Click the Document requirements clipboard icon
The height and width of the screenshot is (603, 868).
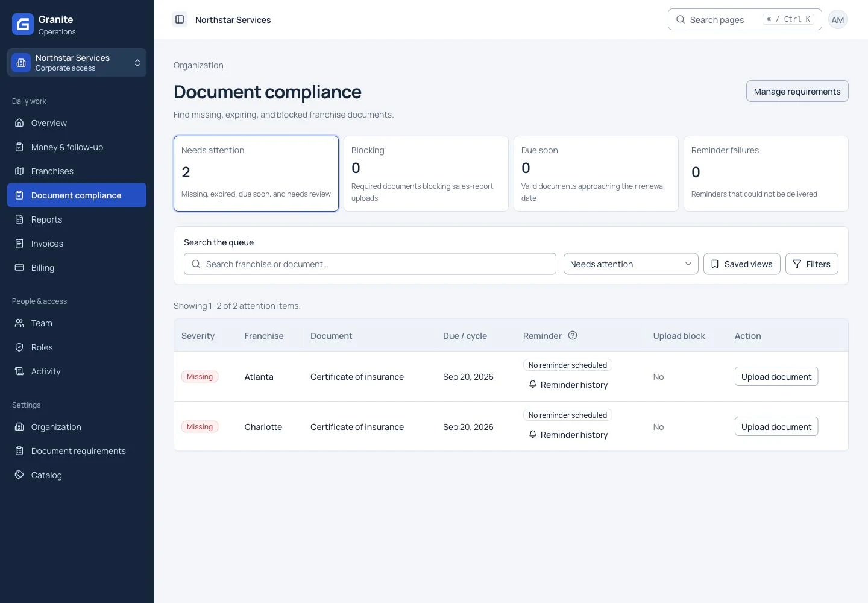[19, 451]
